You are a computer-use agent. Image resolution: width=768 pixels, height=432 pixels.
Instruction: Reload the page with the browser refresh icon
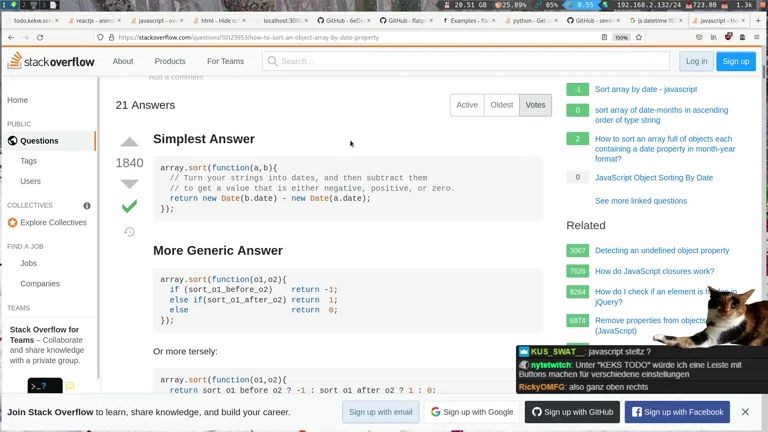(x=40, y=37)
